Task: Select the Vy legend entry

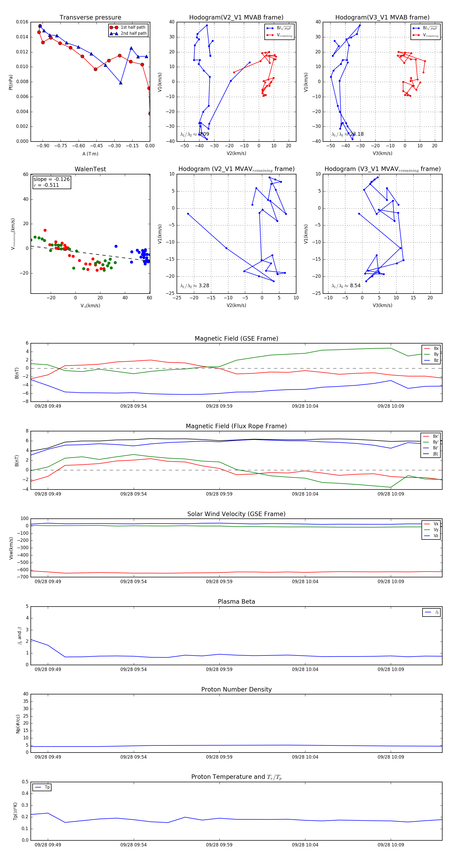Action: 431,530
